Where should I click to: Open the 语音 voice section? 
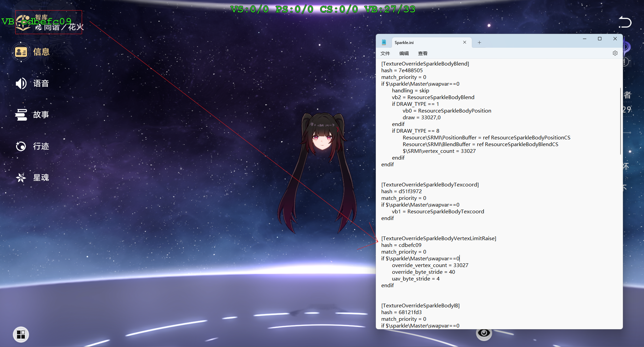32,83
